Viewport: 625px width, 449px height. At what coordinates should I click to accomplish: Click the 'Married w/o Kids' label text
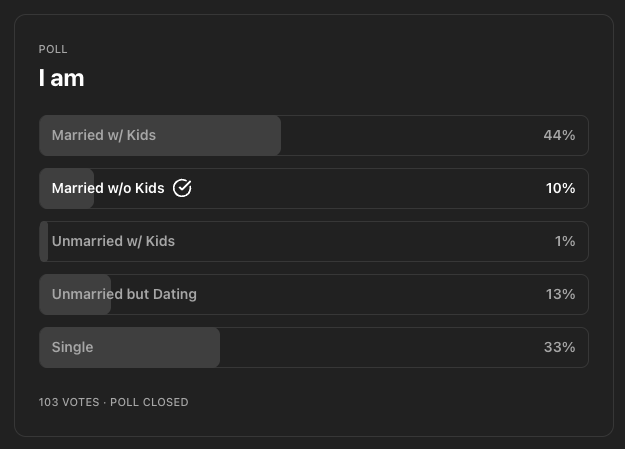click(x=108, y=188)
